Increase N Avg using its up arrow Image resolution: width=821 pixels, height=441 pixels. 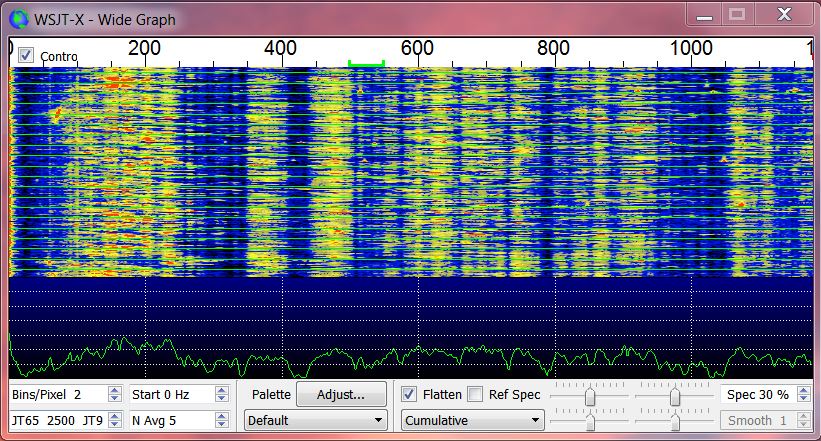[x=222, y=416]
